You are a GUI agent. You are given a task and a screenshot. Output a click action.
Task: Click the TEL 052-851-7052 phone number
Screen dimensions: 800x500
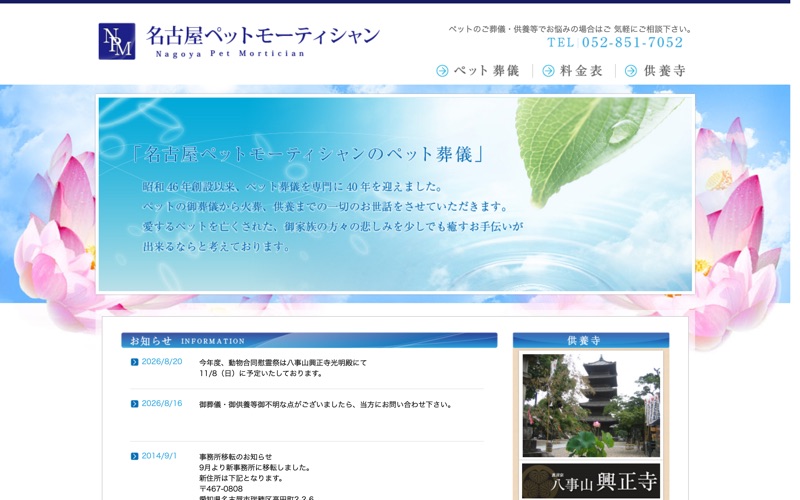point(615,42)
